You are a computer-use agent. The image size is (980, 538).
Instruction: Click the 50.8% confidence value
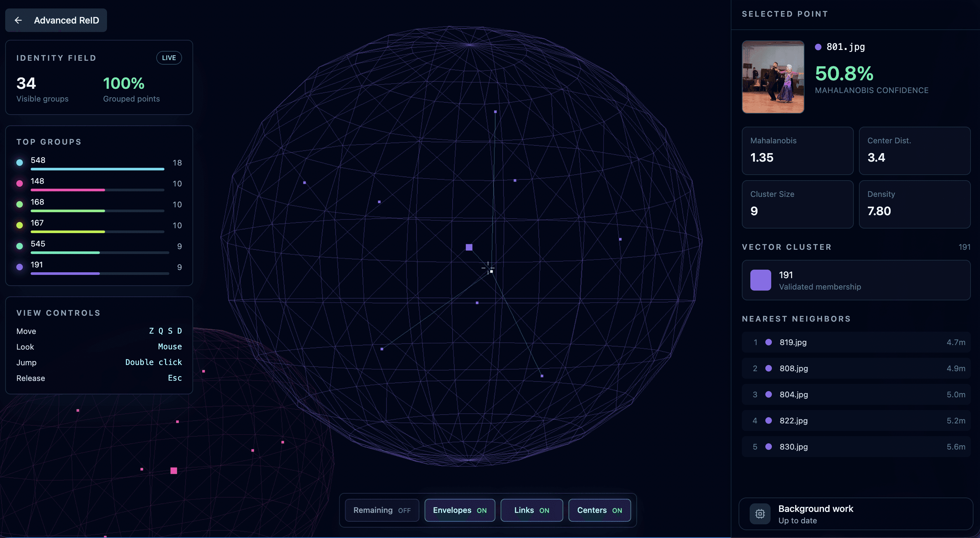(x=844, y=73)
